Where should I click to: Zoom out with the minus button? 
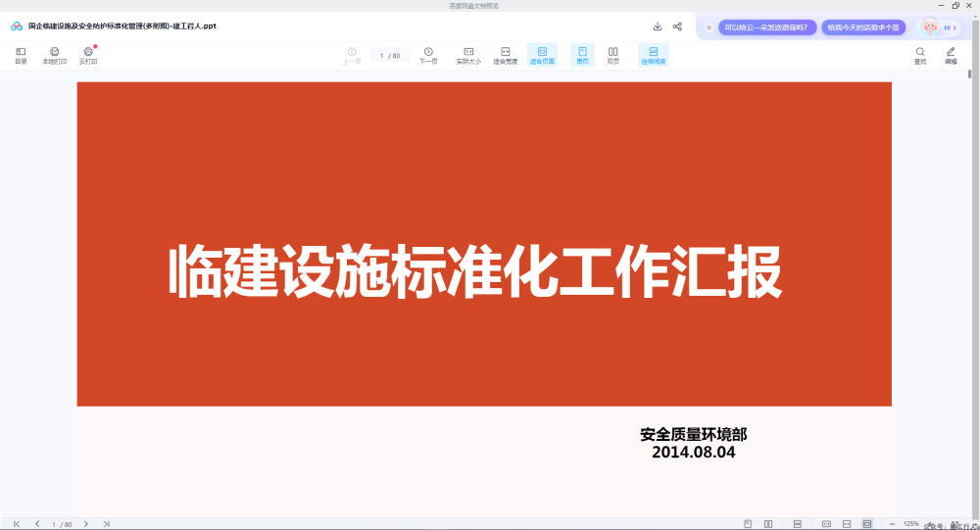click(892, 524)
